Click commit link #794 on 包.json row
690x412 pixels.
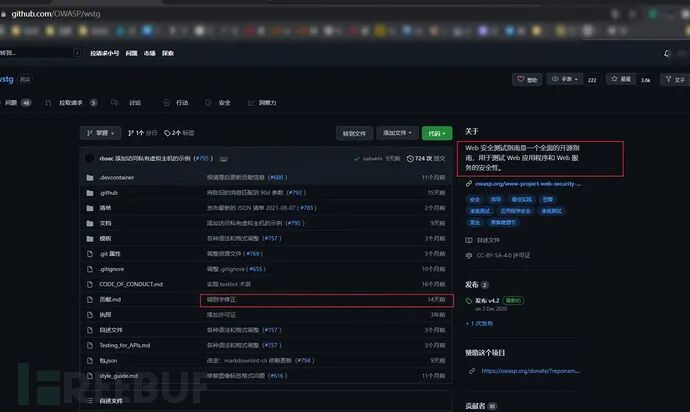[x=304, y=360]
